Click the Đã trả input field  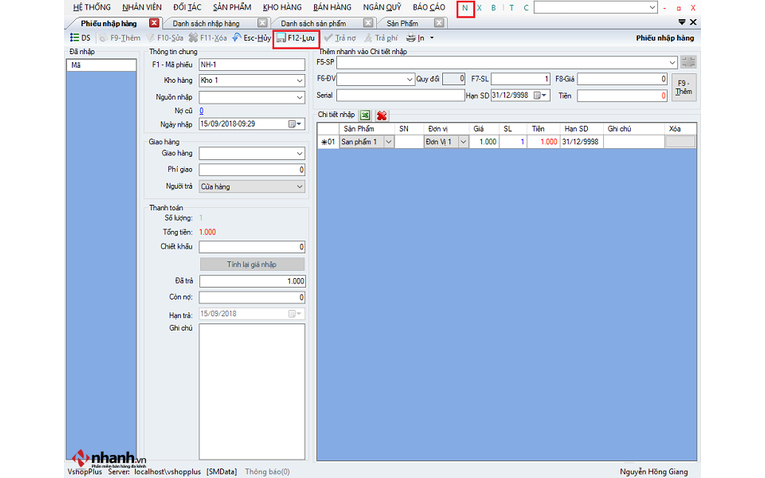pyautogui.click(x=252, y=281)
